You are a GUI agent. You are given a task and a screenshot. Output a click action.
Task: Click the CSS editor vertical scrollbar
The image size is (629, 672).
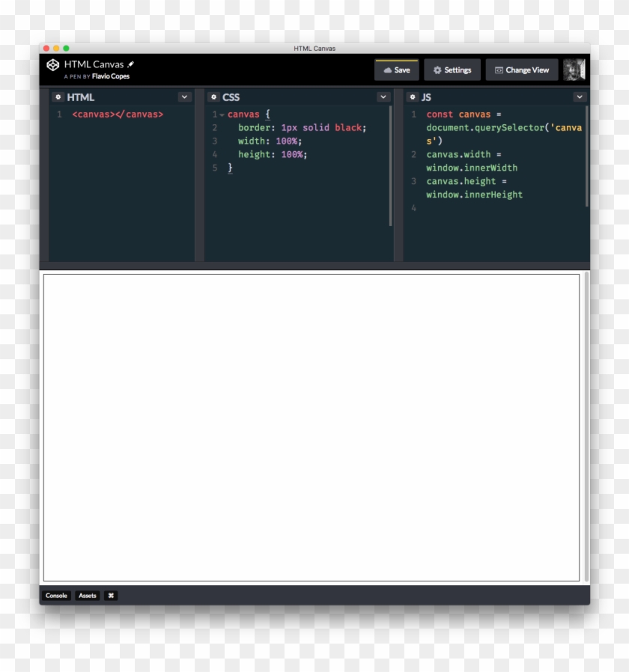click(x=390, y=165)
